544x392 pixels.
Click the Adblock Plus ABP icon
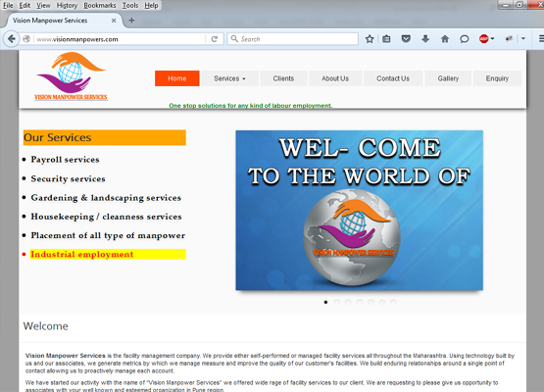pyautogui.click(x=483, y=39)
